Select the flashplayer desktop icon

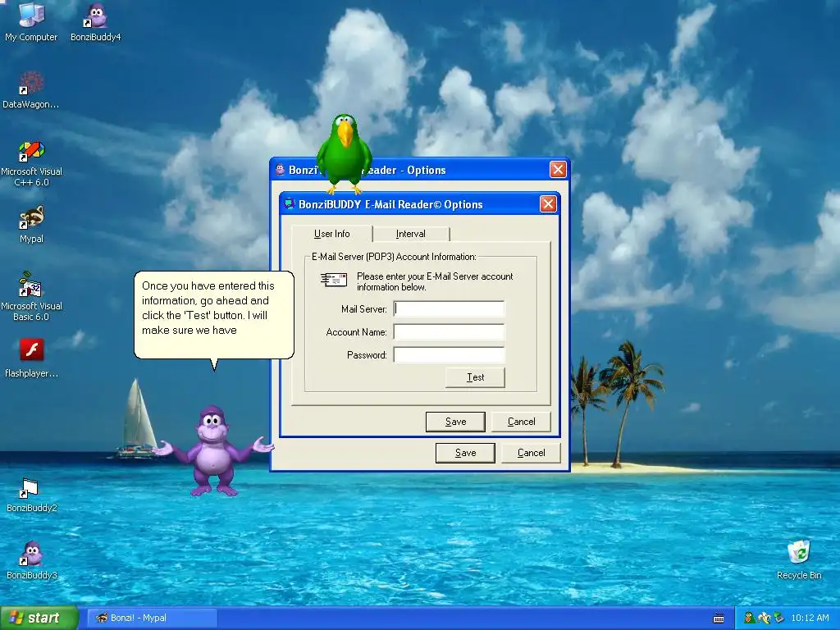click(x=31, y=358)
